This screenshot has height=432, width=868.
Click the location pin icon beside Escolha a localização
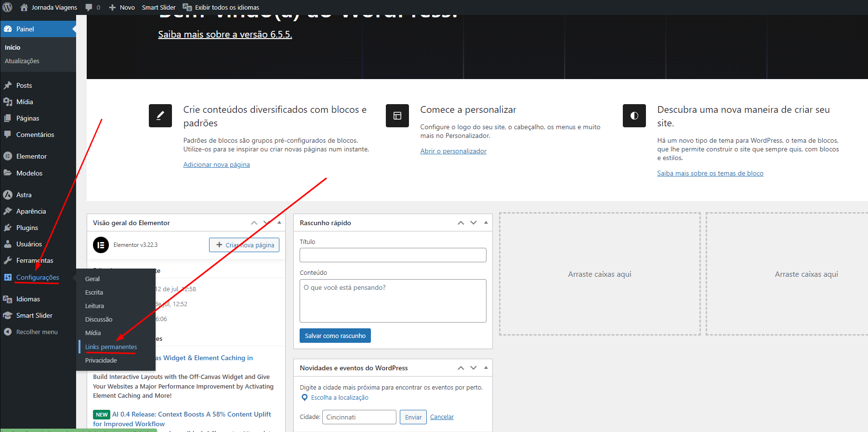coord(304,397)
